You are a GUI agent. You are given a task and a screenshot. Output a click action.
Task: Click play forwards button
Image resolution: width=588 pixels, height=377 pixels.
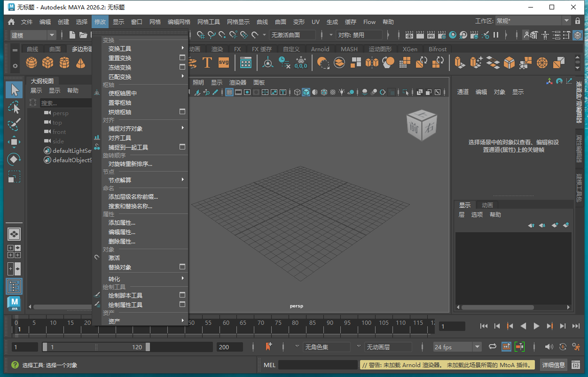point(536,326)
